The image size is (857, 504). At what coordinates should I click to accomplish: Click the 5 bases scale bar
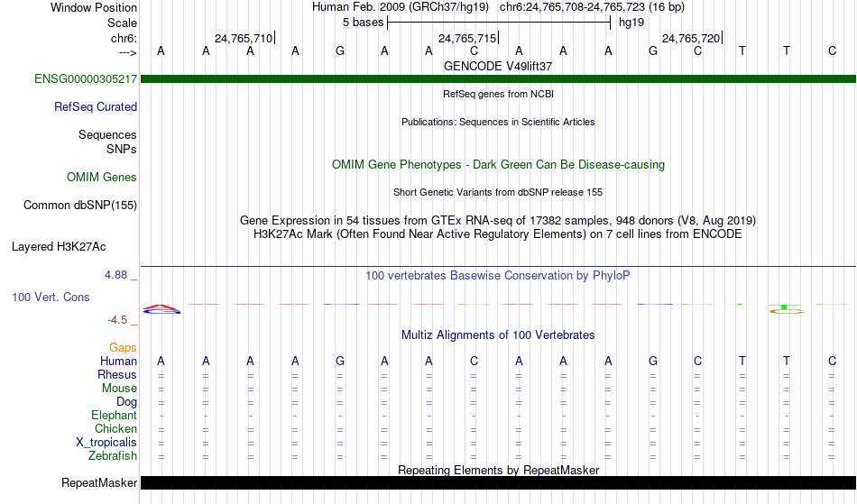[499, 23]
